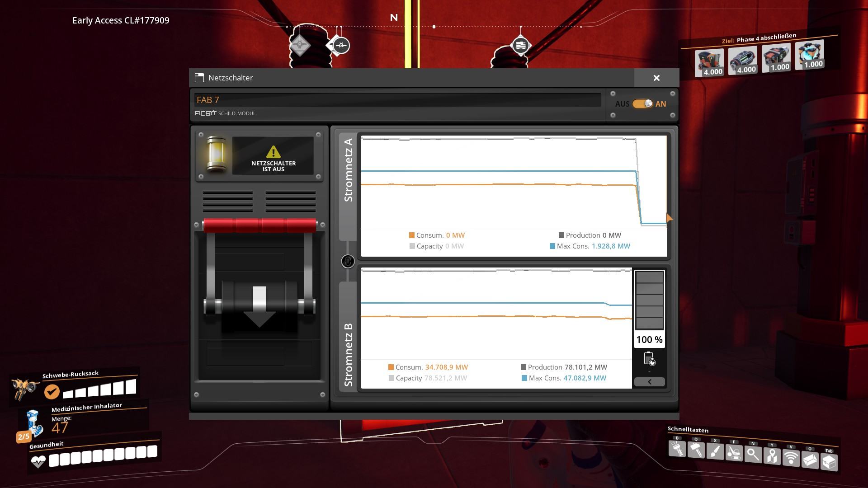This screenshot has width=868, height=488.
Task: Open the map hotkey (Y)
Action: 772,456
